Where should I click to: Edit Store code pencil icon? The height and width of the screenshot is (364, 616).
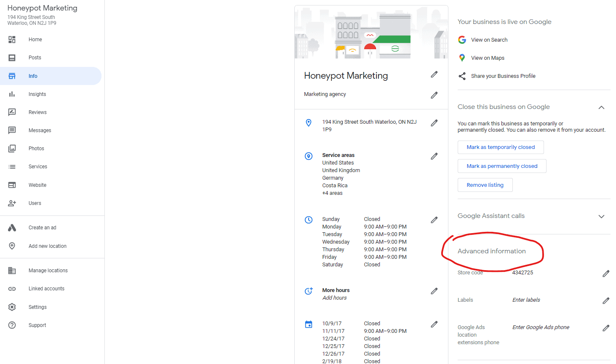tap(606, 274)
